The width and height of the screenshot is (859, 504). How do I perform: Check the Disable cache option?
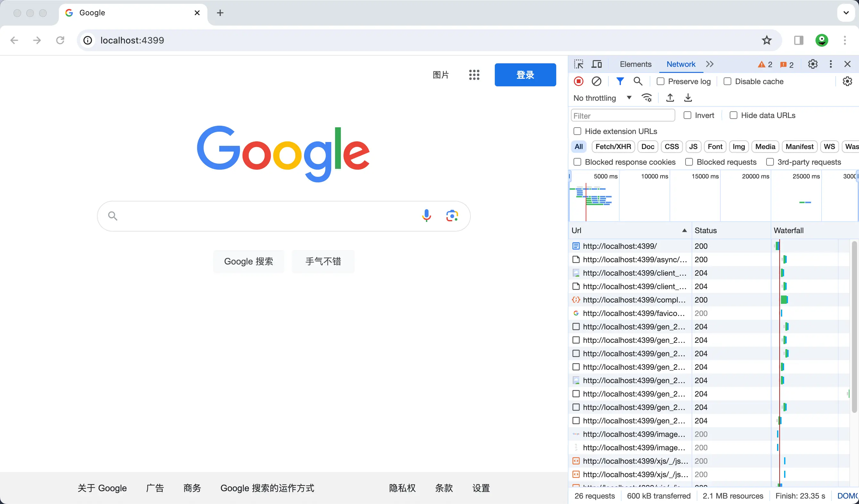point(727,82)
